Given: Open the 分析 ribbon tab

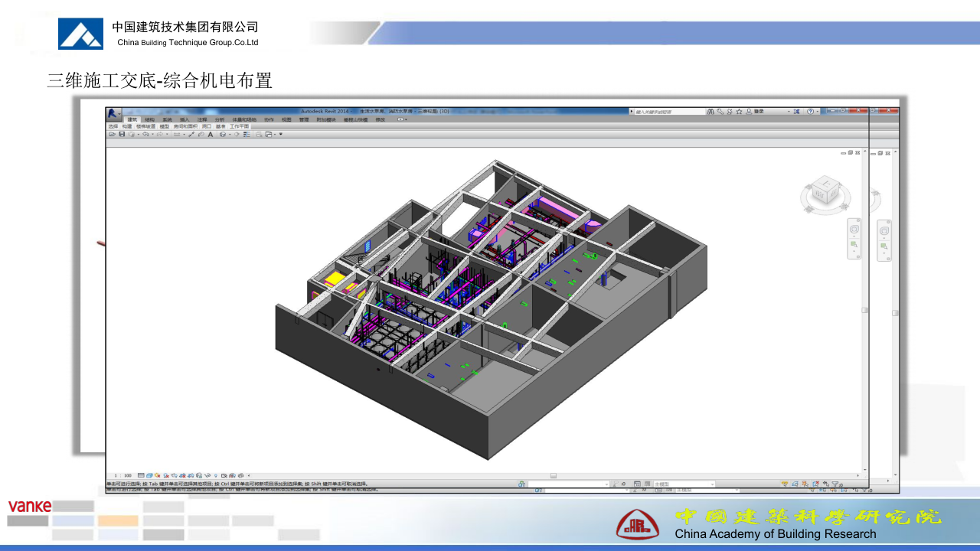Looking at the screenshot, I should coord(220,119).
